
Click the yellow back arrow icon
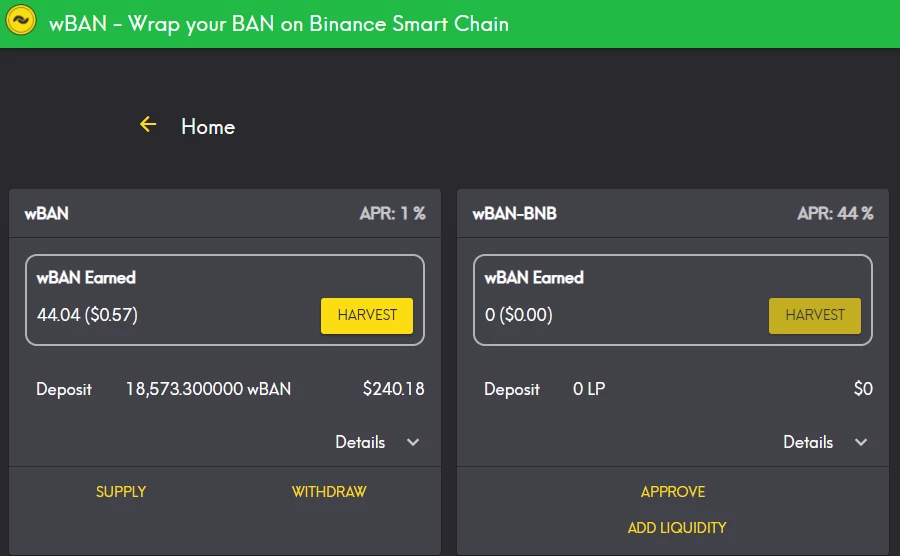(148, 124)
